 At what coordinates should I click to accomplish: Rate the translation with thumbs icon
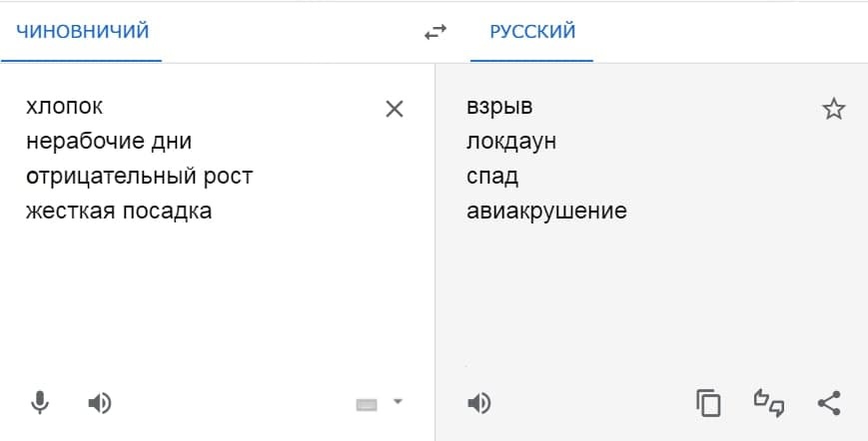click(768, 403)
